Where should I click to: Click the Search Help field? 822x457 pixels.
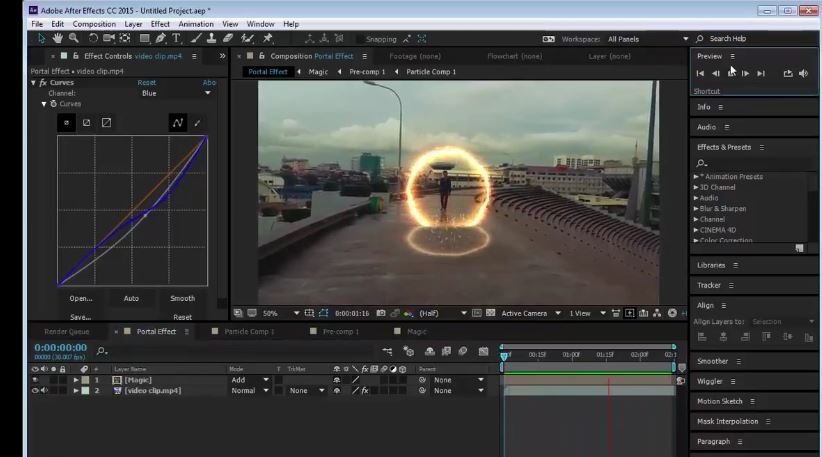pos(728,39)
